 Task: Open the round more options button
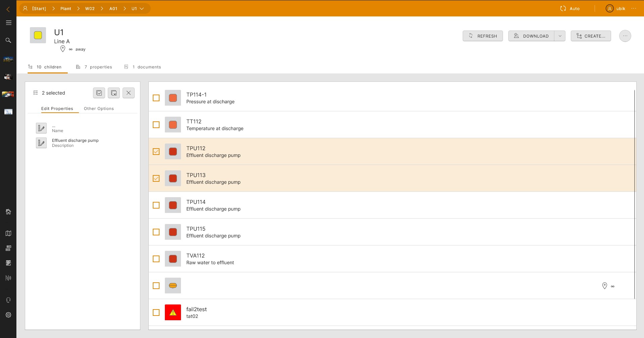click(625, 36)
